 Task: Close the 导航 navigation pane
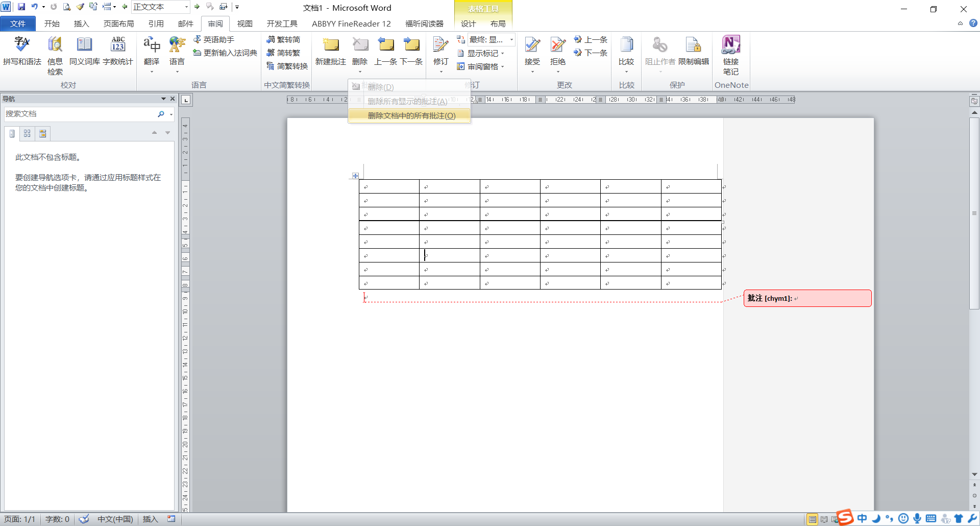click(x=173, y=99)
